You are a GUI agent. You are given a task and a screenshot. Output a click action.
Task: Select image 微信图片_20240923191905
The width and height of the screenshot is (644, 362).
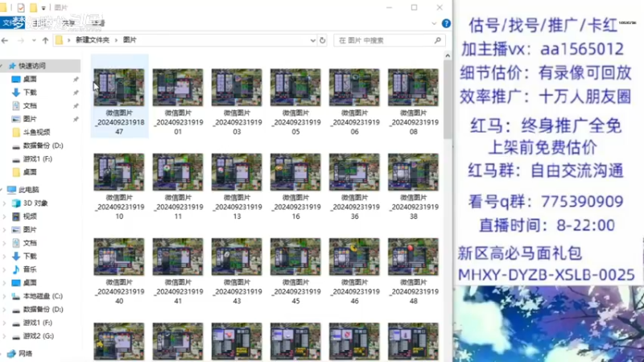point(295,101)
